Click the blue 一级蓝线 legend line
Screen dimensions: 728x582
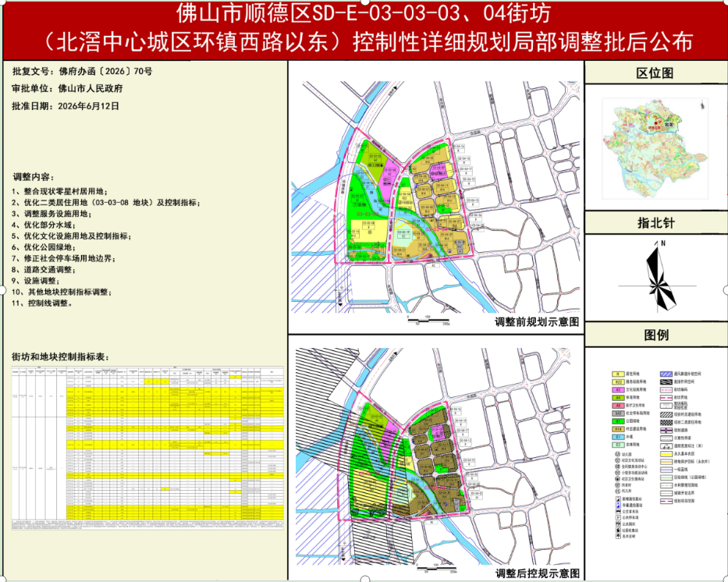[x=666, y=470]
